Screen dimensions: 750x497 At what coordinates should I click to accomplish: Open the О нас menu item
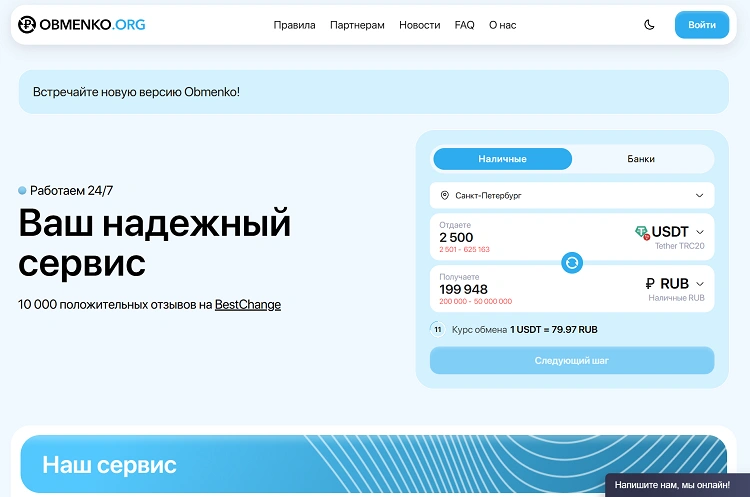coord(502,25)
